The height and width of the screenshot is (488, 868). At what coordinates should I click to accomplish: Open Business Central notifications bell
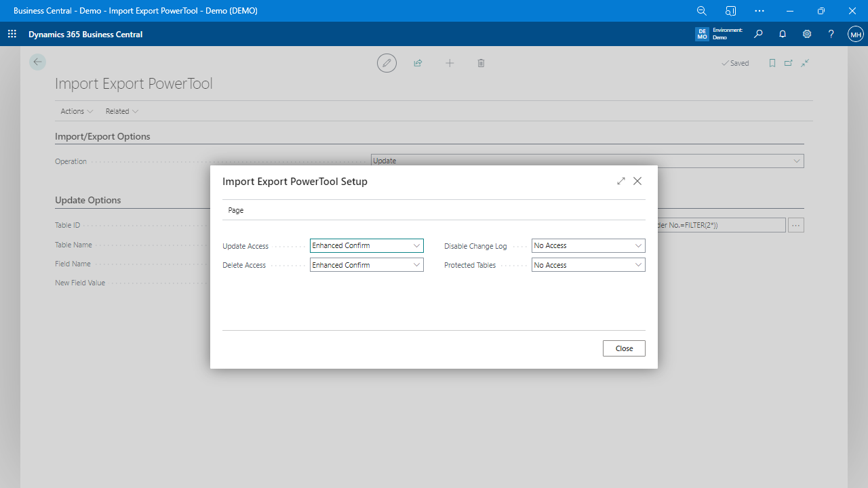click(x=782, y=34)
